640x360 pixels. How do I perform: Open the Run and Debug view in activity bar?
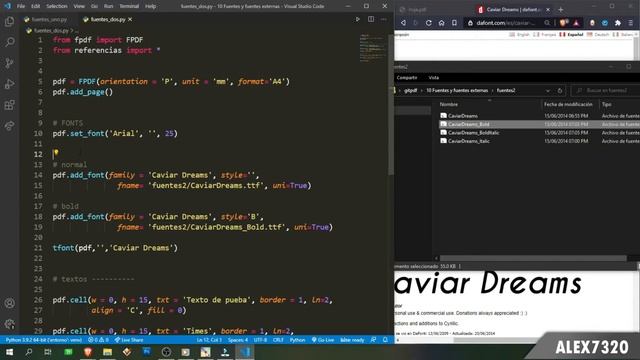click(x=9, y=84)
